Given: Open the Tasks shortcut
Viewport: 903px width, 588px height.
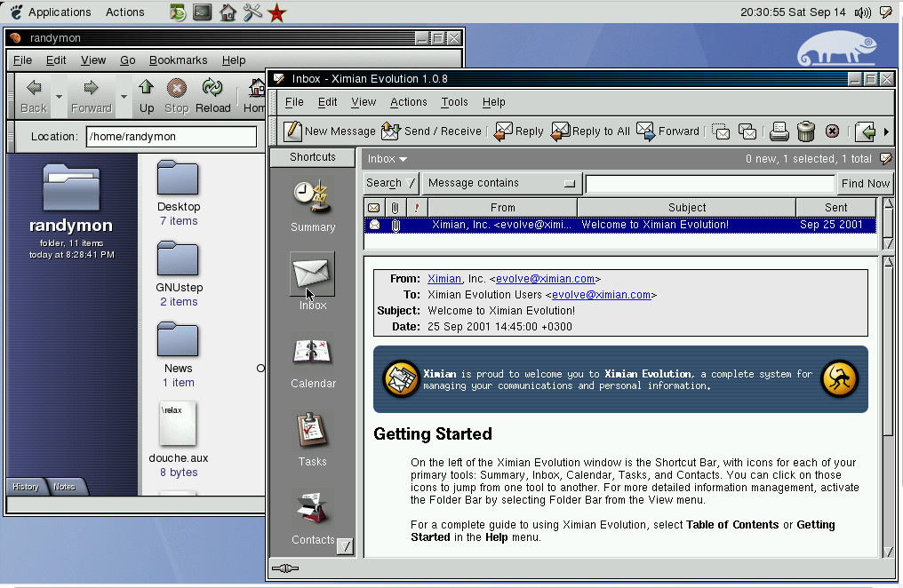Looking at the screenshot, I should click(x=313, y=440).
